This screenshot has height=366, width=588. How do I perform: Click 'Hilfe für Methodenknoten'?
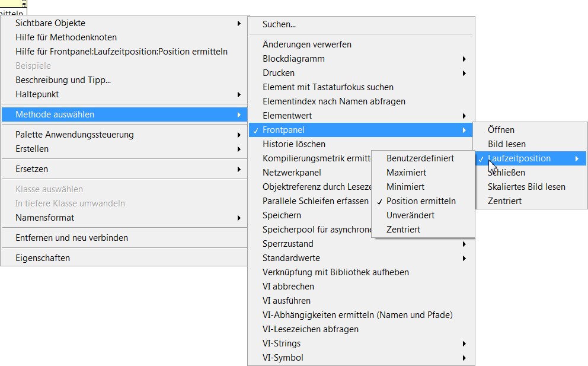tap(66, 37)
